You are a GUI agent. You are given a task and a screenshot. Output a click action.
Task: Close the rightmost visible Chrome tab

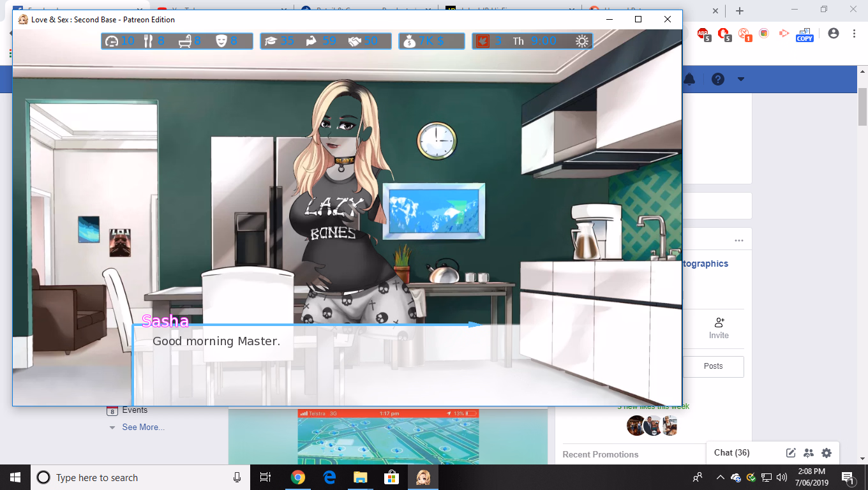pyautogui.click(x=715, y=11)
